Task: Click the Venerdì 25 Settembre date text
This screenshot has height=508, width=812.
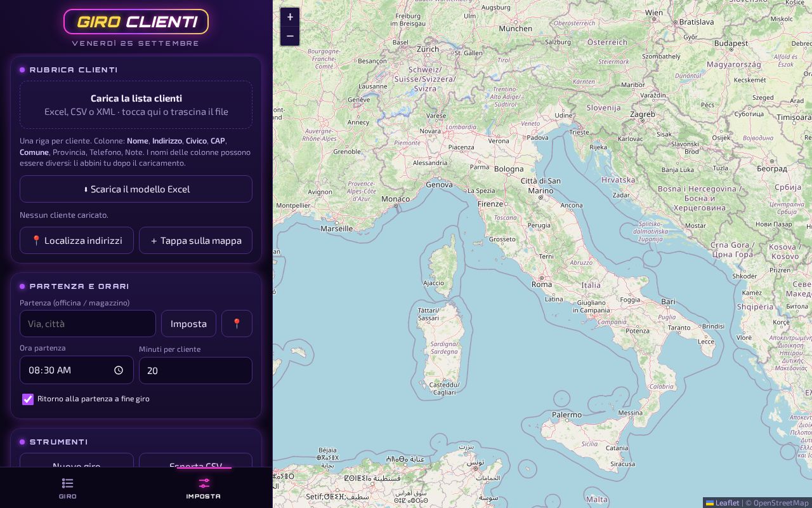Action: pos(136,43)
